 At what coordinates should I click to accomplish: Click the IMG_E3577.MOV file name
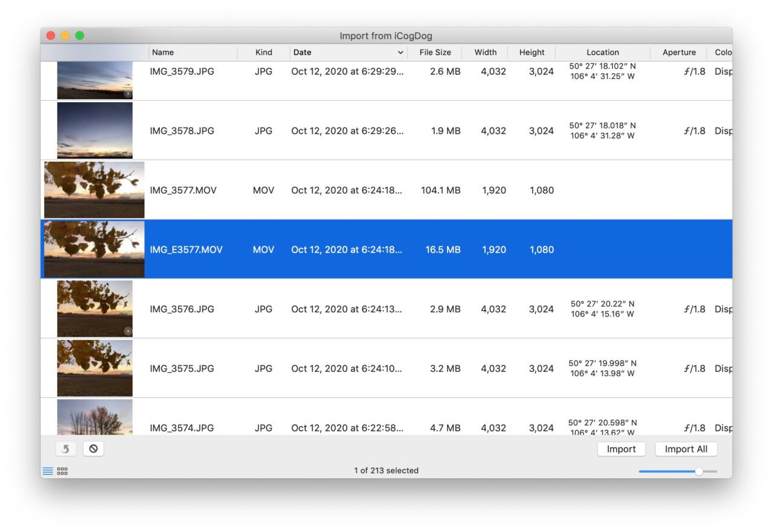(x=186, y=249)
